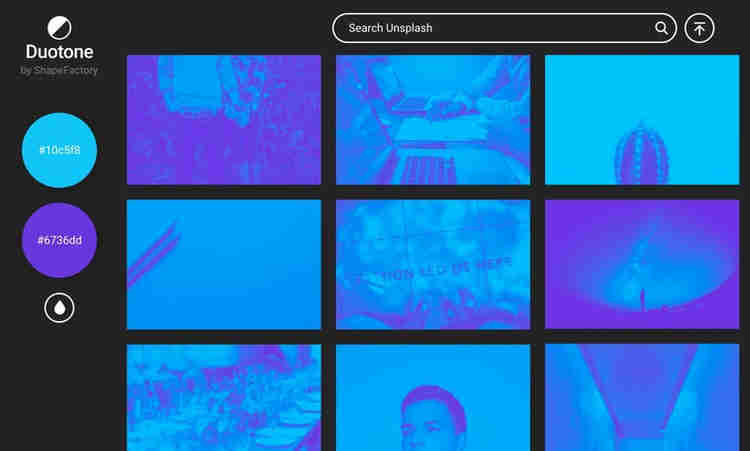This screenshot has width=750, height=451.
Task: Select the man's portrait thumbnail
Action: [x=433, y=397]
